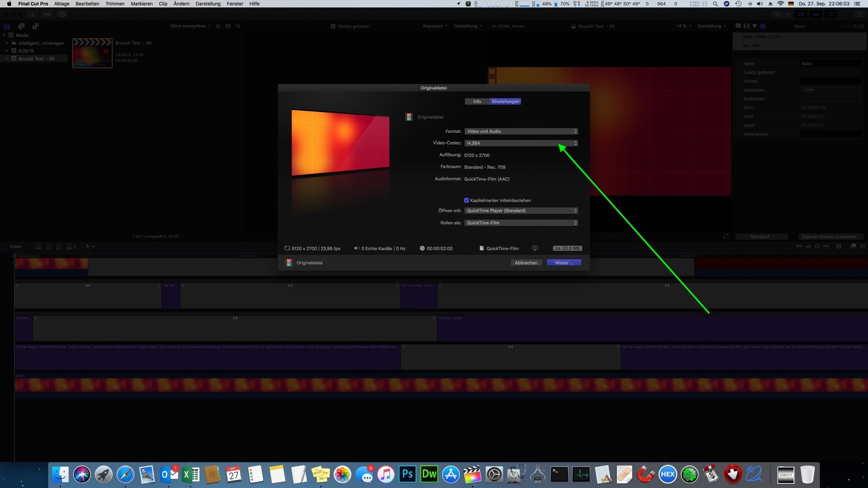Expand the 6.09.18 event triangle

point(7,51)
